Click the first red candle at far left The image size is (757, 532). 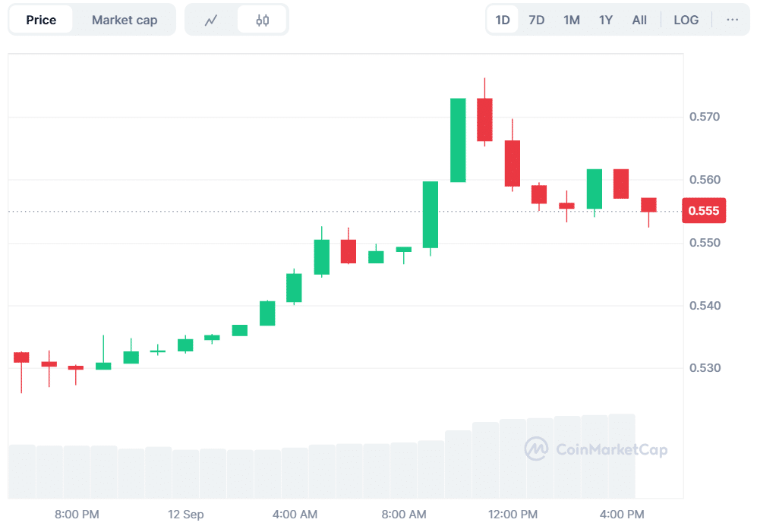(x=21, y=357)
